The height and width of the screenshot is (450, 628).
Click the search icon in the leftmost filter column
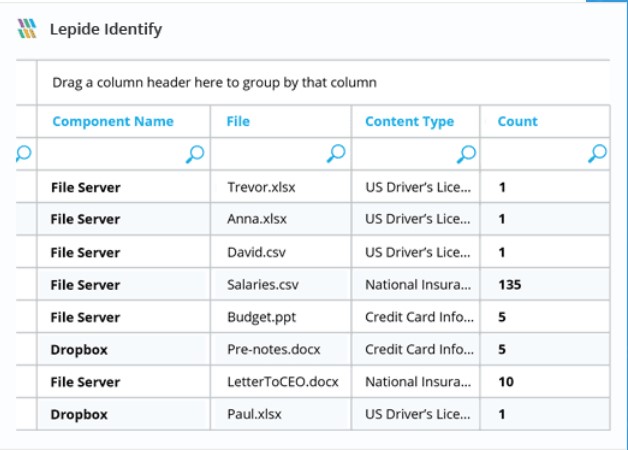point(24,153)
